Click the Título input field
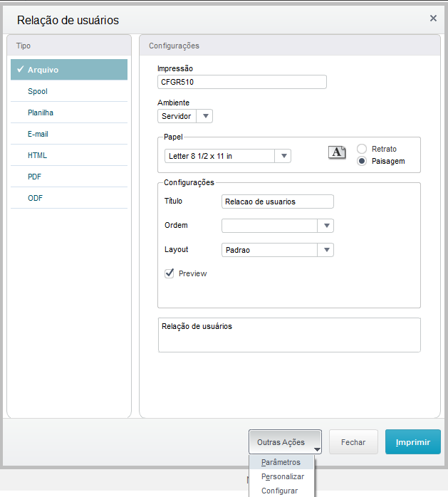The height and width of the screenshot is (497, 448). (x=278, y=202)
